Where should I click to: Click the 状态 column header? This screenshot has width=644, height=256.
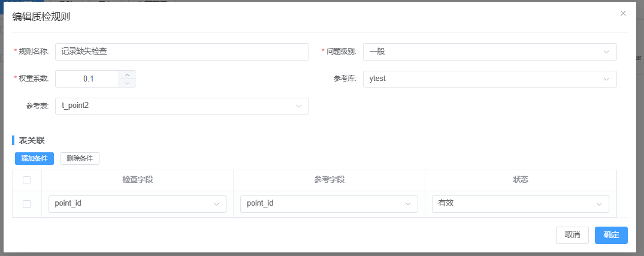pos(520,180)
